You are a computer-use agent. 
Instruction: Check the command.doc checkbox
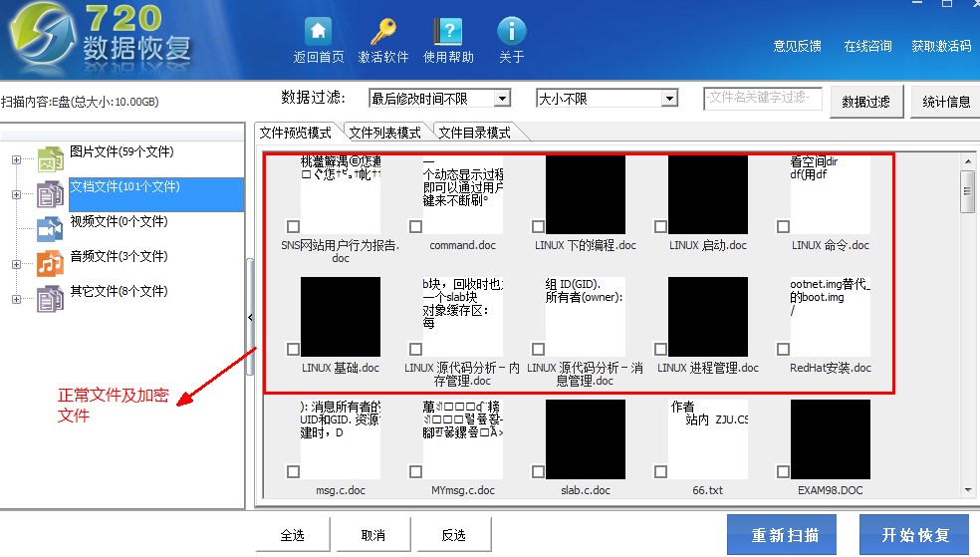coord(415,226)
